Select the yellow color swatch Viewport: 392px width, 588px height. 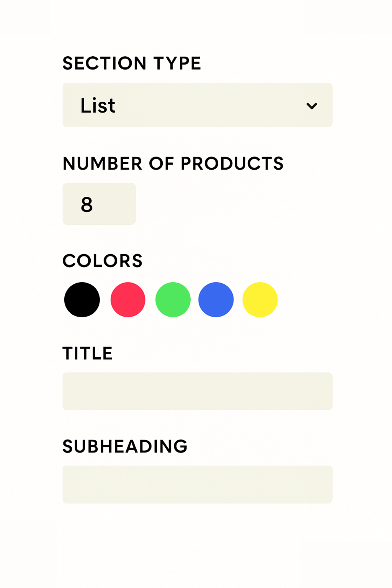pyautogui.click(x=260, y=299)
